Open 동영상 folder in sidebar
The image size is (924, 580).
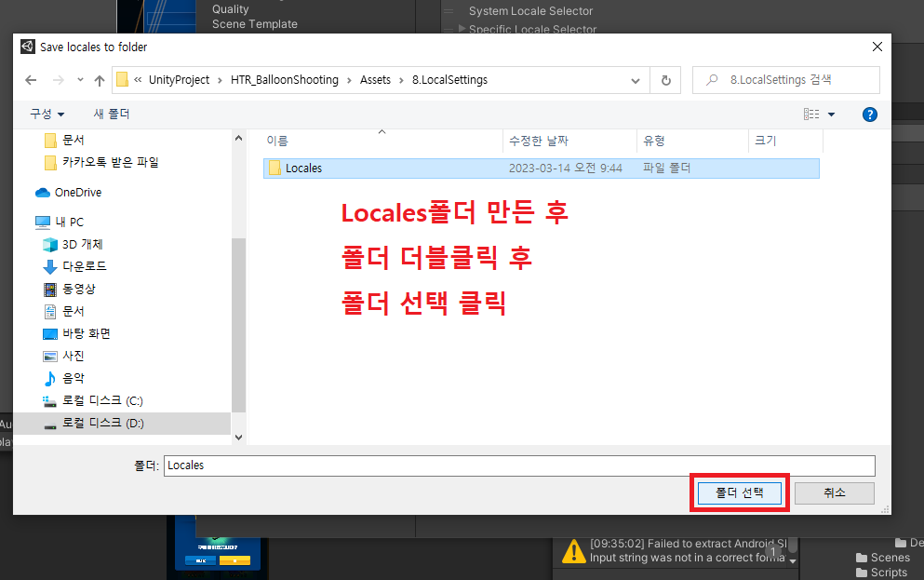tap(69, 289)
